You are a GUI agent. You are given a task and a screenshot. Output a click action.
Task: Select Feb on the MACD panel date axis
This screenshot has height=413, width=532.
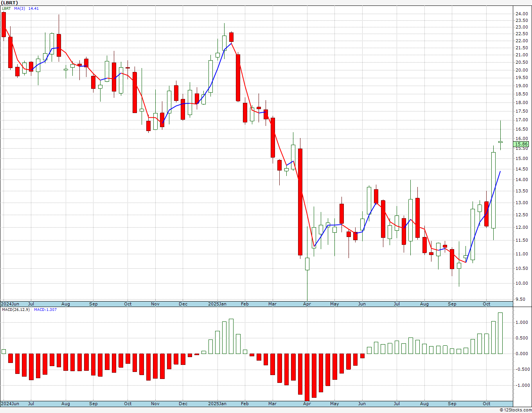pos(245,404)
